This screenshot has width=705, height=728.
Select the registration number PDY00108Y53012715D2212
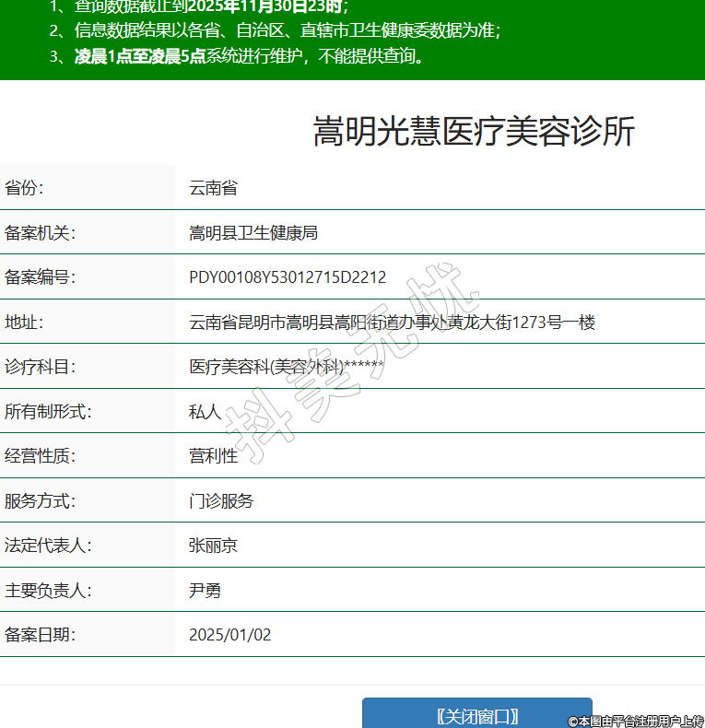(288, 277)
